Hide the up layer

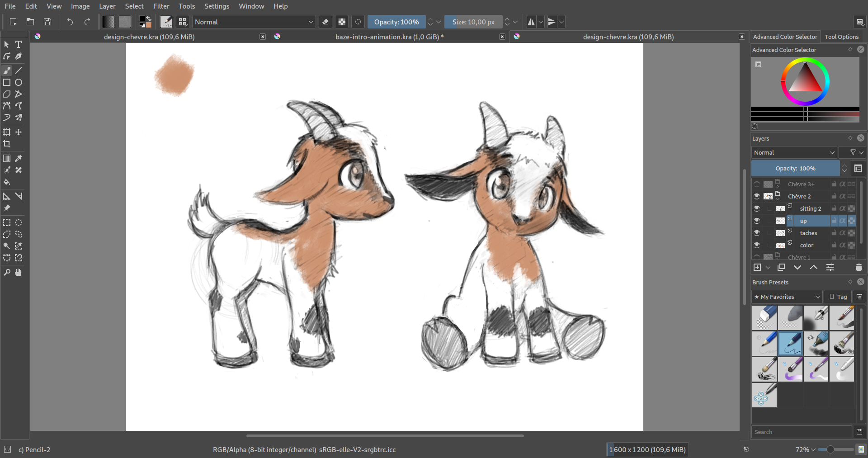coord(756,221)
